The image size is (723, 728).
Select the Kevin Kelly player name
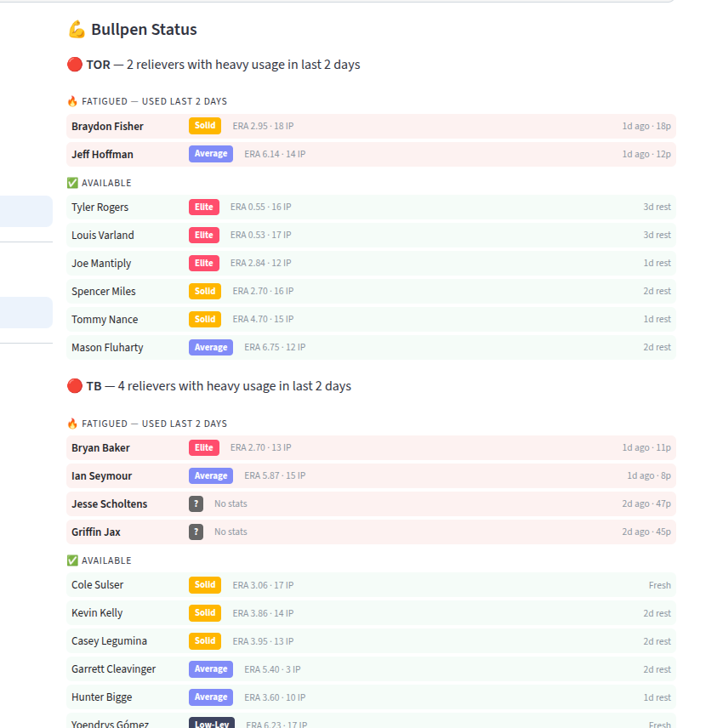pyautogui.click(x=97, y=613)
